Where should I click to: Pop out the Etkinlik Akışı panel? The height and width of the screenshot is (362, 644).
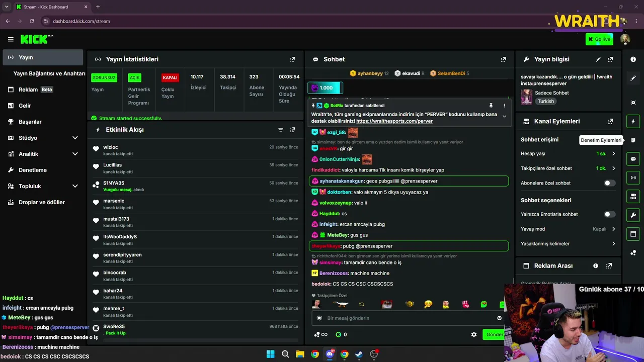pos(293,130)
